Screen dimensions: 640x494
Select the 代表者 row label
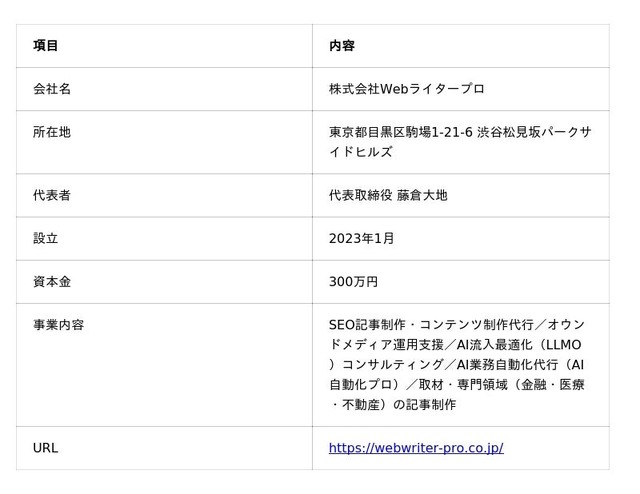(x=52, y=195)
